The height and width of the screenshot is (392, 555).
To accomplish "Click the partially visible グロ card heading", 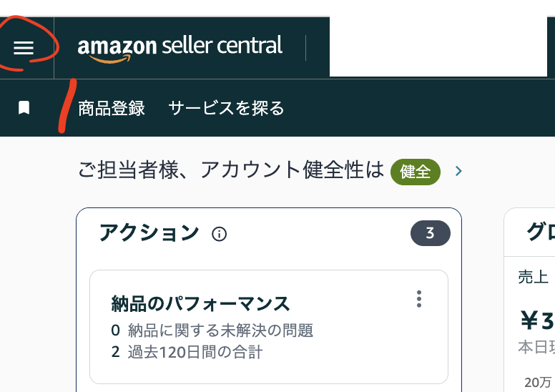I will 540,233.
